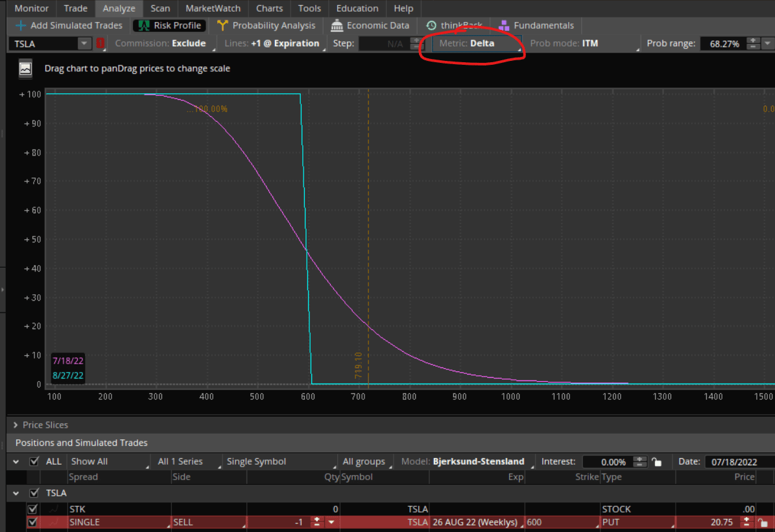775x532 pixels.
Task: Click the chart icon above the risk graph
Action: coord(25,68)
